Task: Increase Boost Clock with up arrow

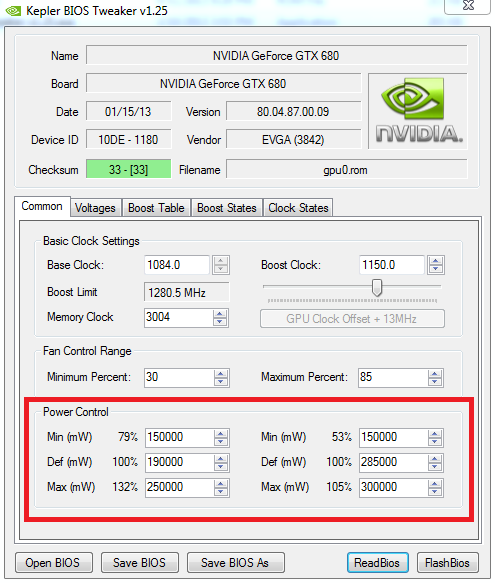Action: [435, 261]
